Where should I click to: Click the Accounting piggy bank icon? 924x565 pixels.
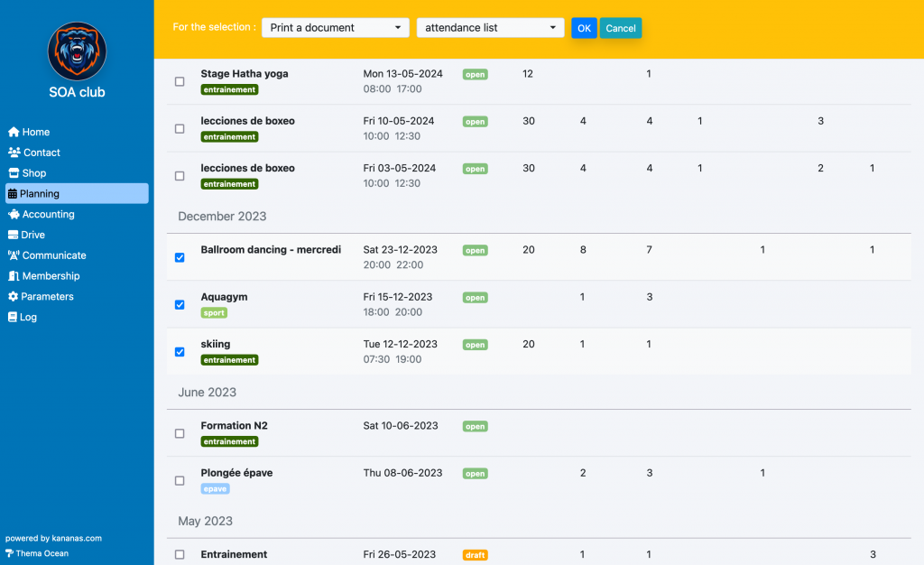click(x=14, y=215)
